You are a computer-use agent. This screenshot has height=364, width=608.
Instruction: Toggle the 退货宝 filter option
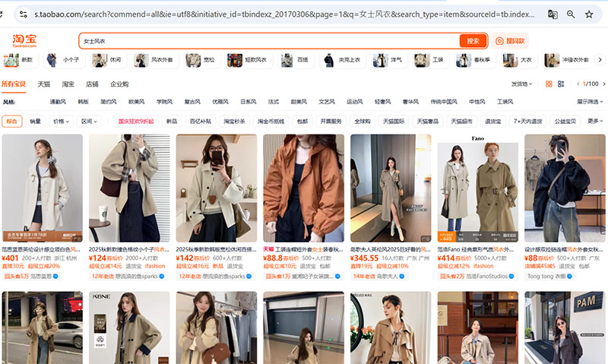[492, 121]
